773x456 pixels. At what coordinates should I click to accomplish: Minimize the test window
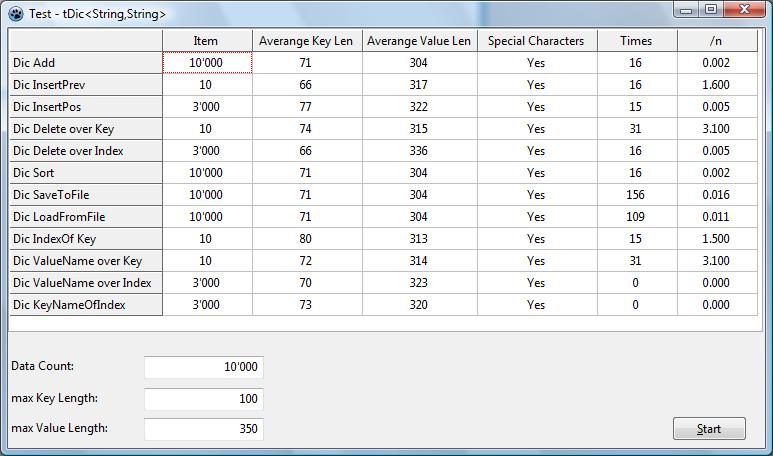click(686, 10)
